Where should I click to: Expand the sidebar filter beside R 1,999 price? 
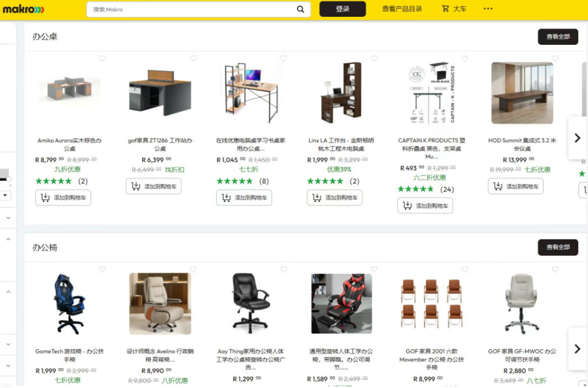point(8,365)
